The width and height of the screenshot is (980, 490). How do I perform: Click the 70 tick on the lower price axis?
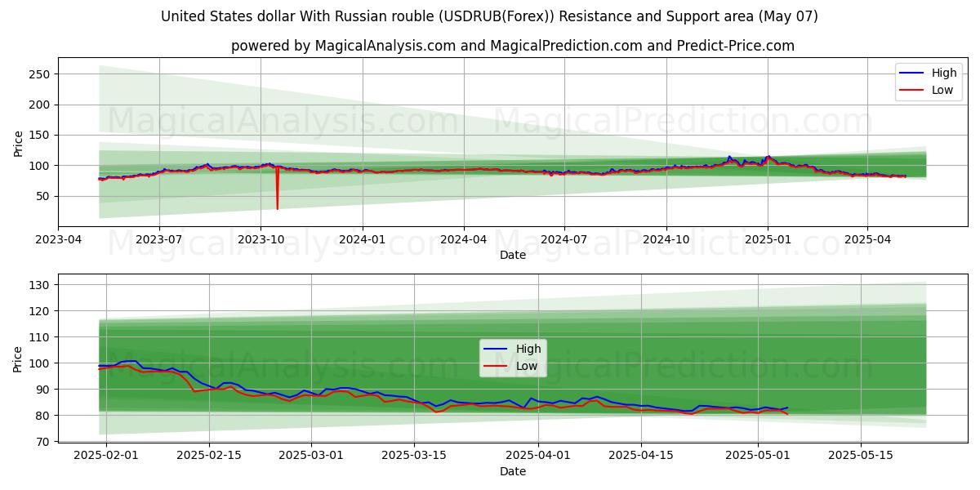tap(44, 442)
